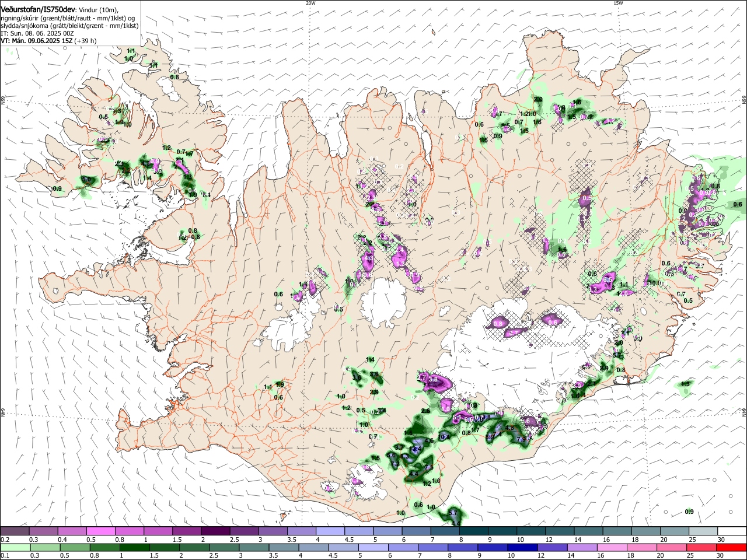The image size is (747, 560).
Task: Click the upper-row dark teal swatch between 8 and 9
Action: [x=473, y=531]
